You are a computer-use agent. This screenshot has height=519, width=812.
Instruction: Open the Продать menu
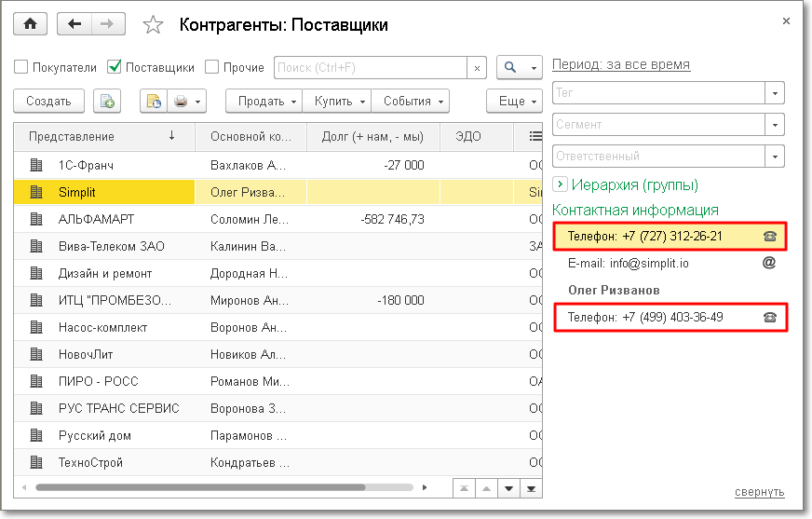pos(265,101)
